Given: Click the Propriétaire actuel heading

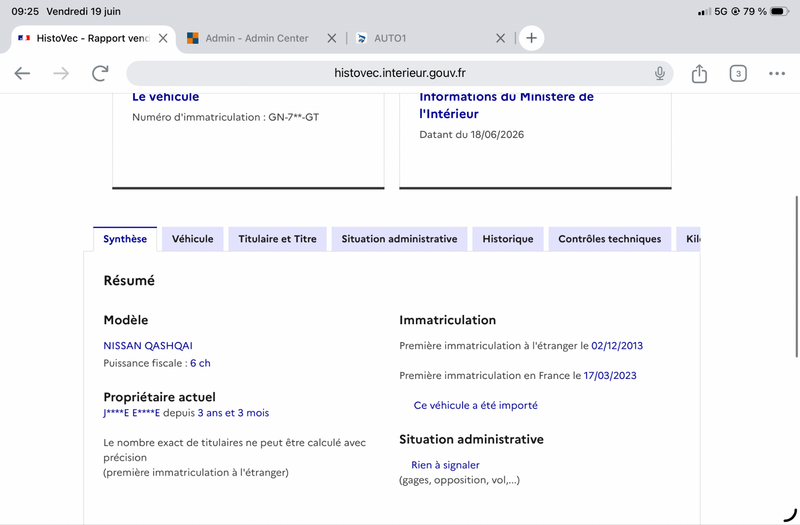Looking at the screenshot, I should pos(160,397).
